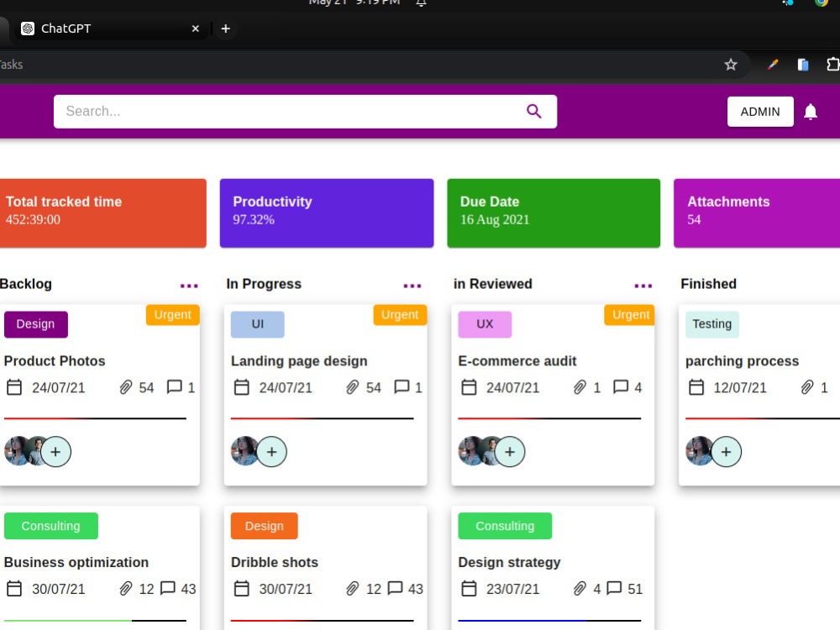
Task: Select the Total tracked time card
Action: click(102, 213)
